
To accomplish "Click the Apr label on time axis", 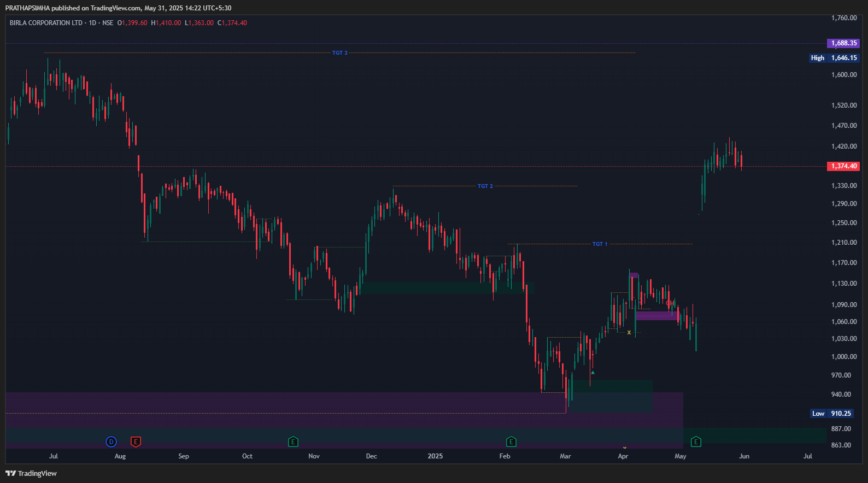I will (x=623, y=456).
